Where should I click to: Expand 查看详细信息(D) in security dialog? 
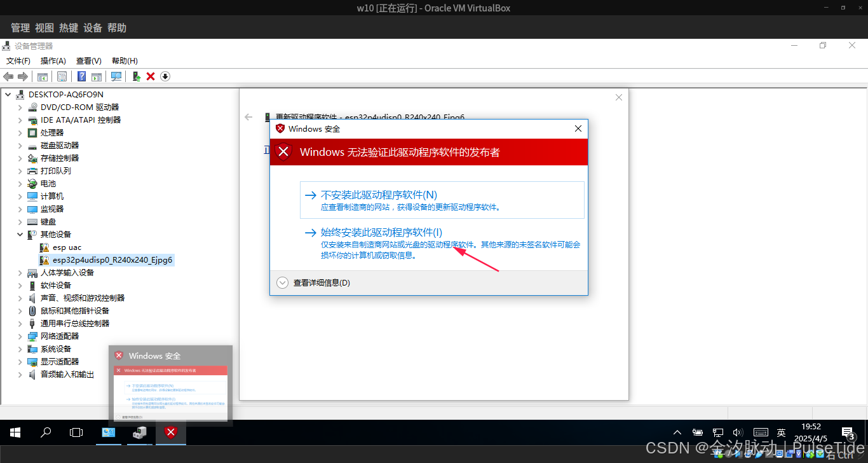pyautogui.click(x=315, y=282)
